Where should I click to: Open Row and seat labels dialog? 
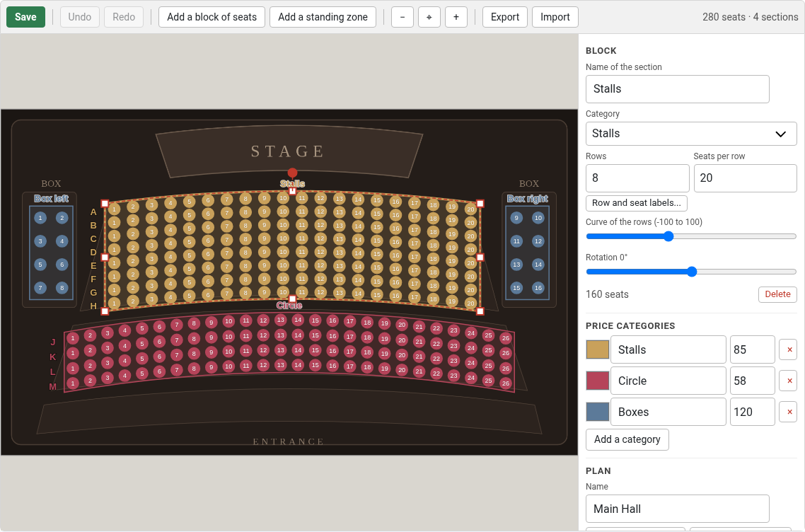click(636, 203)
